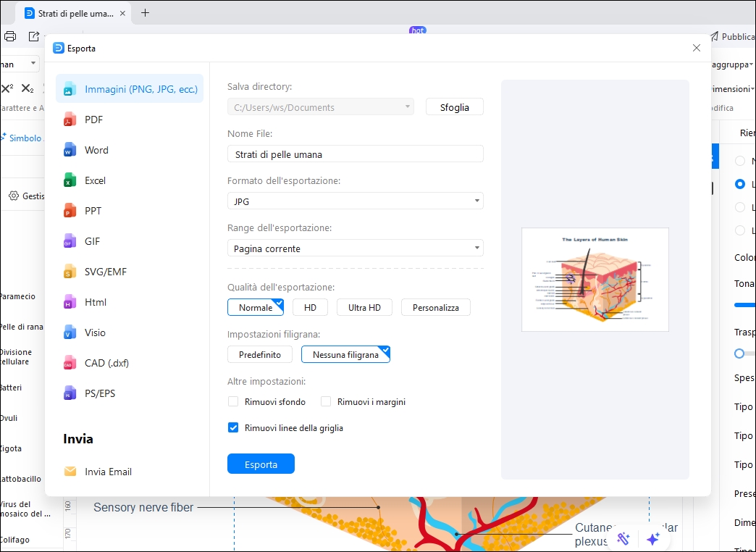Apply superscript formatting icon
Viewport: 756px width, 552px height.
tap(7, 88)
